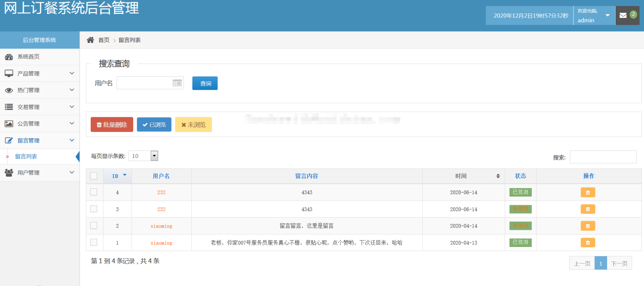Open 产品管理 sidebar menu

click(x=40, y=73)
